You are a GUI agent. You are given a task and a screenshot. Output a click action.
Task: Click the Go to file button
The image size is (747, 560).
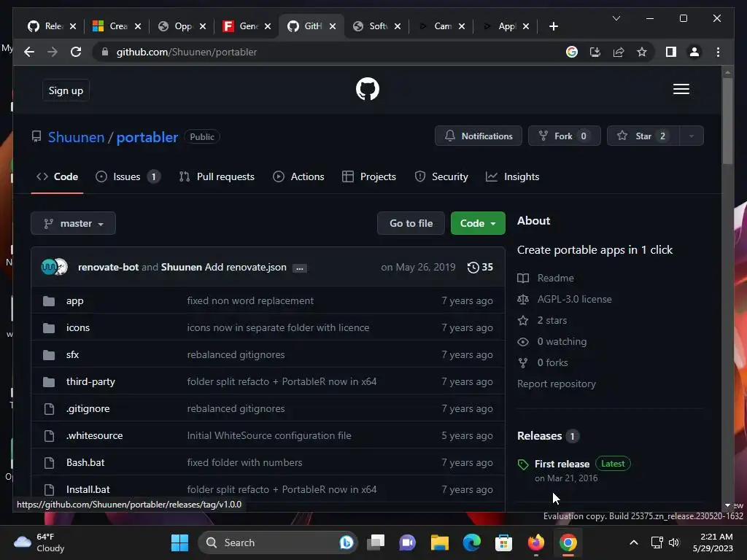(411, 223)
